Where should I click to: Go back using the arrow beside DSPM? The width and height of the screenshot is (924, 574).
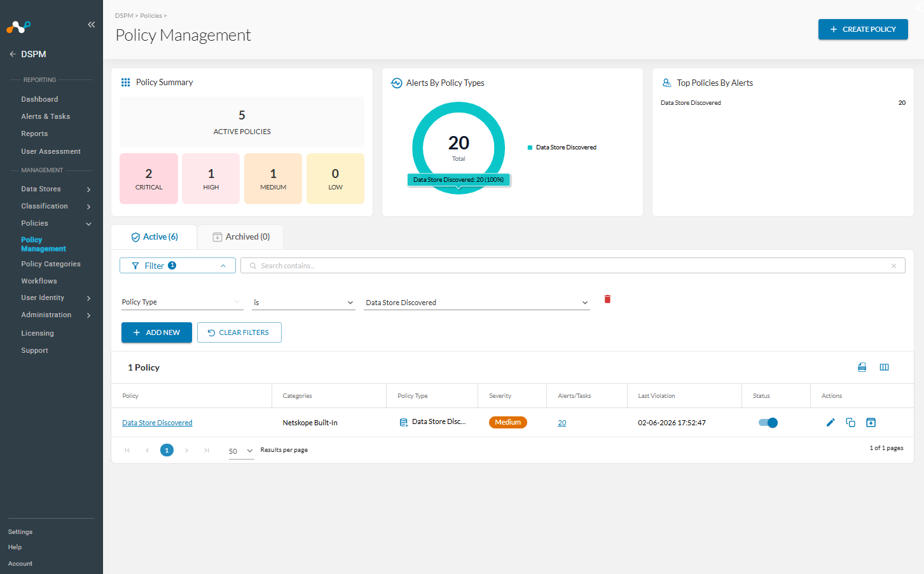coord(13,54)
